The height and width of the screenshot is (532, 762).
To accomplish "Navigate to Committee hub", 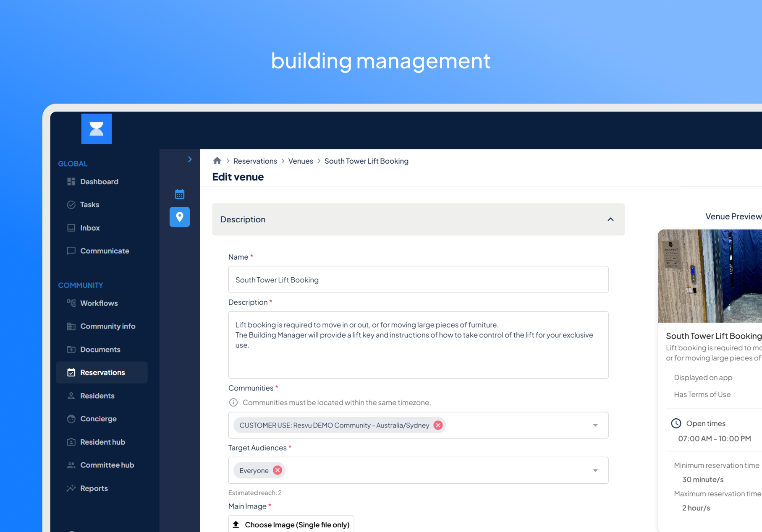I will (107, 465).
